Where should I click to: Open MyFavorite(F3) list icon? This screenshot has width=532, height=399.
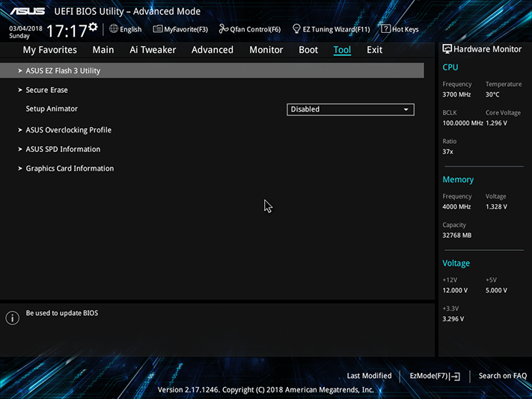click(157, 29)
